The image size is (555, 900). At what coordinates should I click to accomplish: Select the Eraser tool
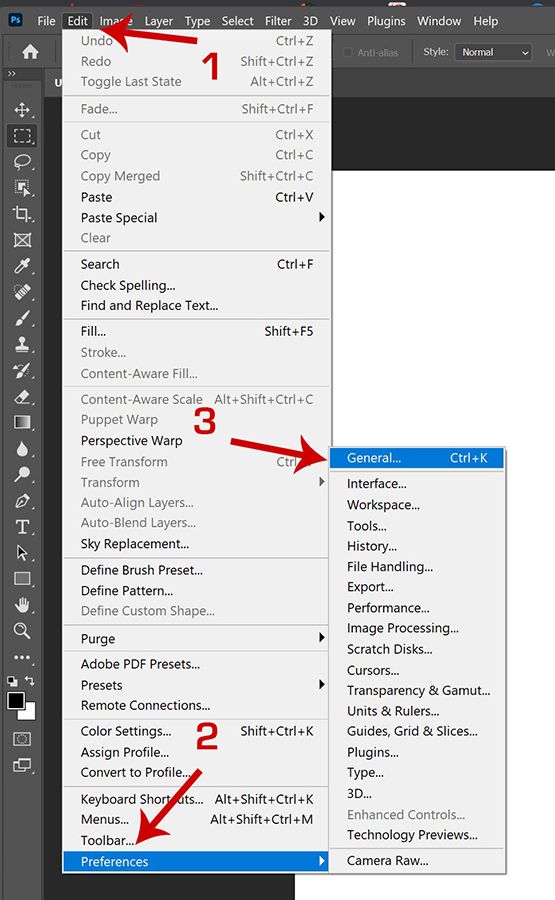(x=22, y=397)
